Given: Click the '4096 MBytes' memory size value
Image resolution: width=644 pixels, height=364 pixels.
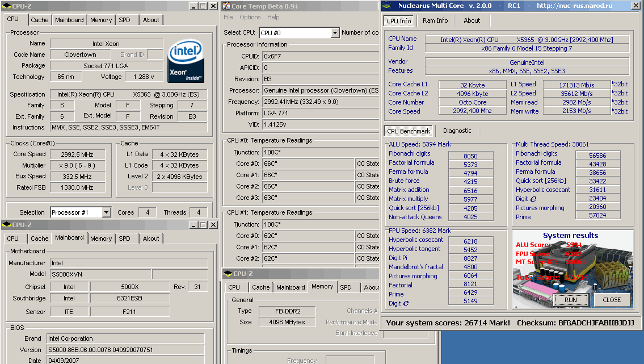Looking at the screenshot, I should pos(287,322).
